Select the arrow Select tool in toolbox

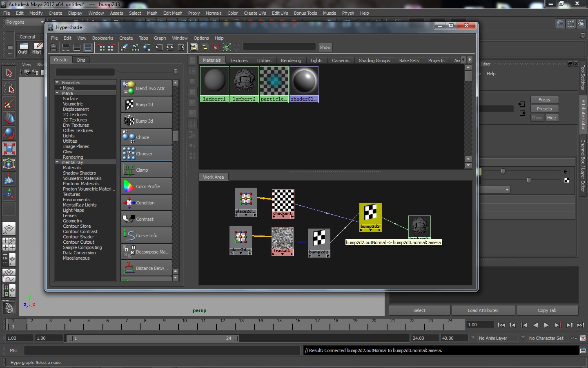(x=9, y=73)
